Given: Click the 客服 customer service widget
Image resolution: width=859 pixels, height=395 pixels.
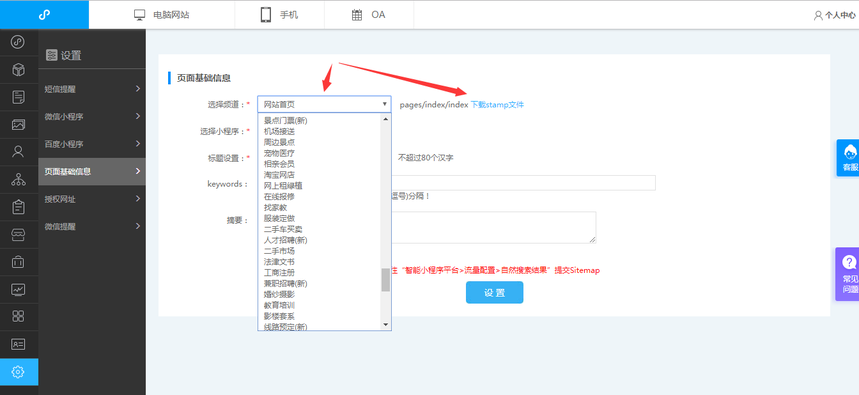Looking at the screenshot, I should point(848,158).
